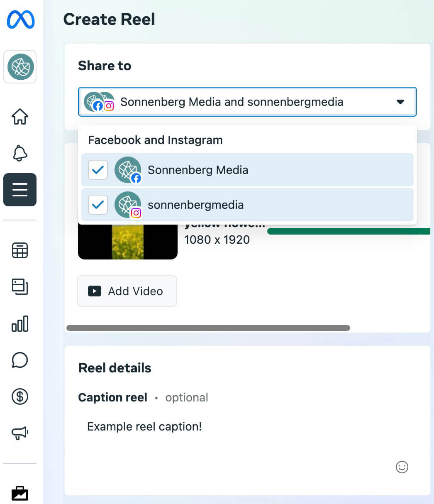Collapse the Share to dropdown
The width and height of the screenshot is (434, 504).
click(x=247, y=102)
